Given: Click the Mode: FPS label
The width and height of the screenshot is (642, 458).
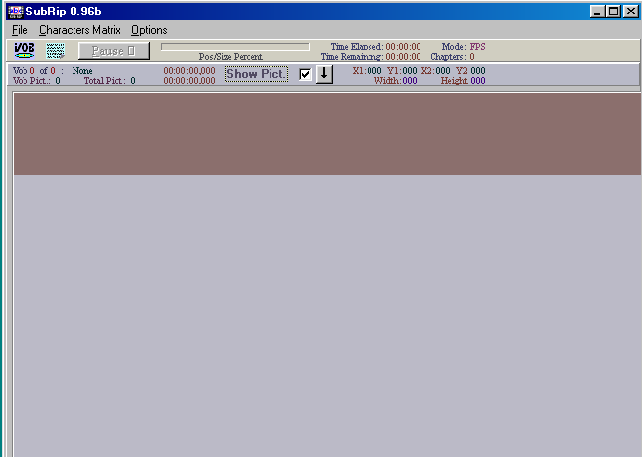Looking at the screenshot, I should coord(463,47).
